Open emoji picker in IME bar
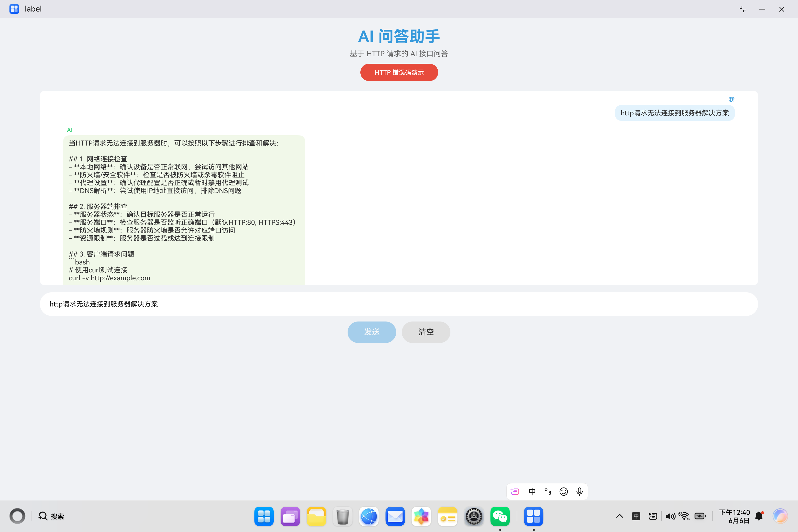 [563, 491]
